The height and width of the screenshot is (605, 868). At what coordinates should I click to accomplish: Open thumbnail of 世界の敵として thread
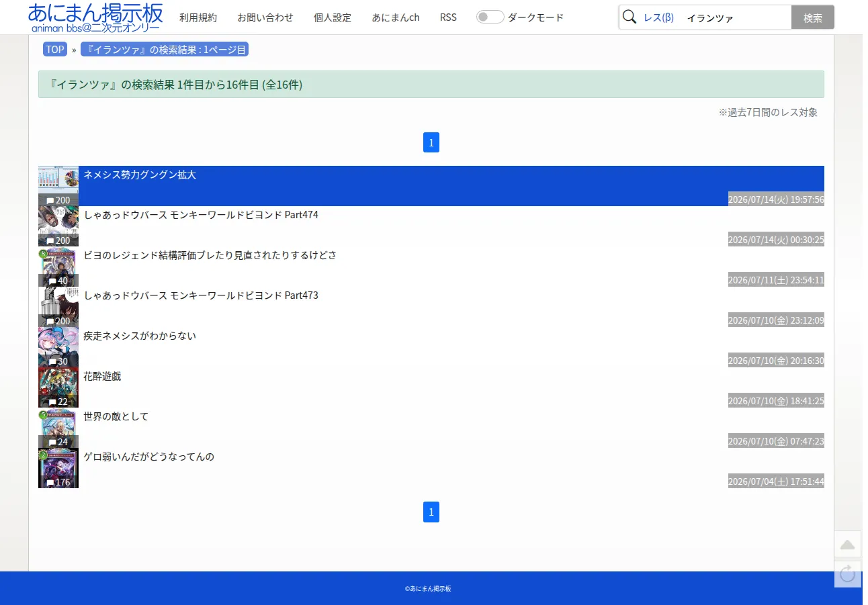pos(58,428)
